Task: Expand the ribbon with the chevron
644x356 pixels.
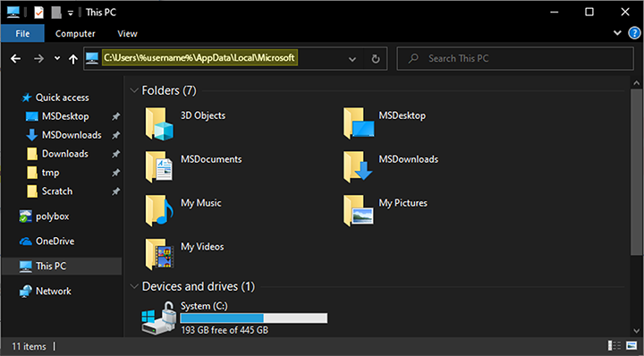Action: [x=617, y=33]
